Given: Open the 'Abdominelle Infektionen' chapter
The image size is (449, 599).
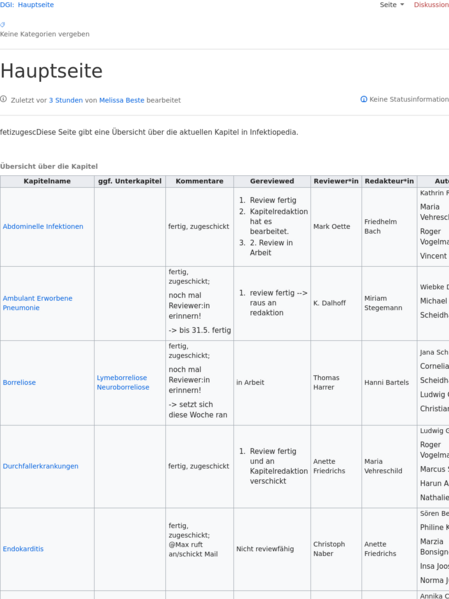Looking at the screenshot, I should [x=43, y=227].
